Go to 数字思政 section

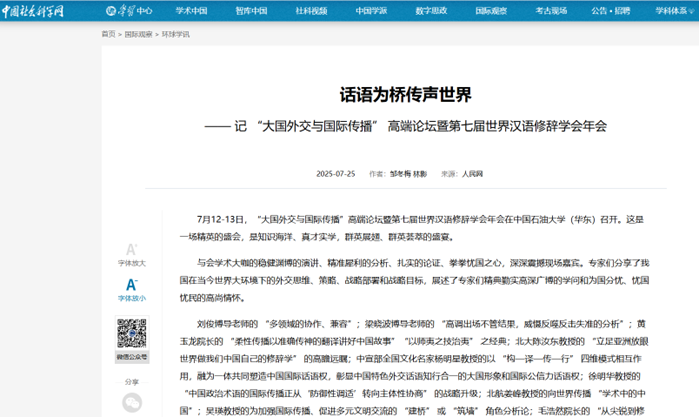(x=431, y=12)
